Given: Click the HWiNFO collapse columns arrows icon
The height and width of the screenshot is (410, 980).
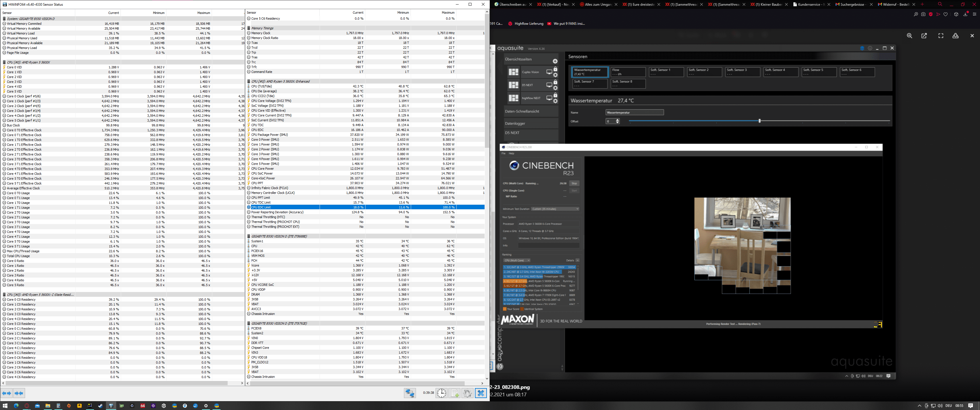Looking at the screenshot, I should tap(19, 393).
